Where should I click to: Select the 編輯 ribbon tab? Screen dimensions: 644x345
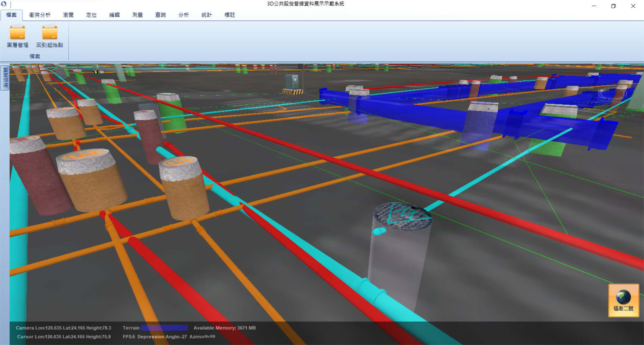coord(114,15)
